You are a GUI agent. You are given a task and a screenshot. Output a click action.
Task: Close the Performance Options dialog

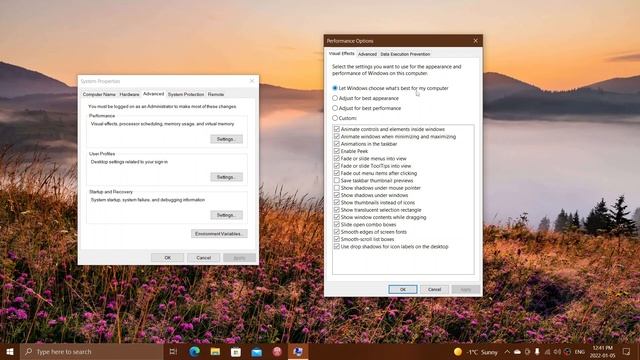476,41
